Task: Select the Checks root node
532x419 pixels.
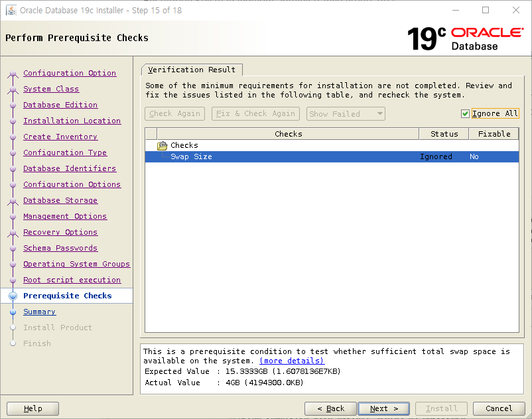Action: [x=184, y=145]
